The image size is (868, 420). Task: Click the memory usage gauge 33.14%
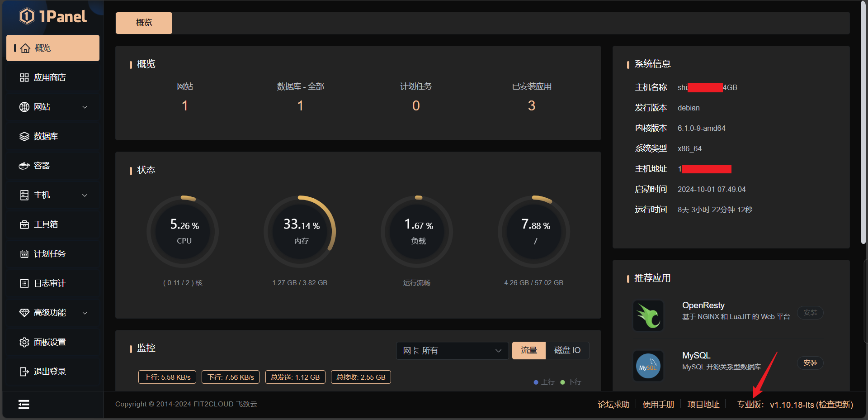click(300, 231)
